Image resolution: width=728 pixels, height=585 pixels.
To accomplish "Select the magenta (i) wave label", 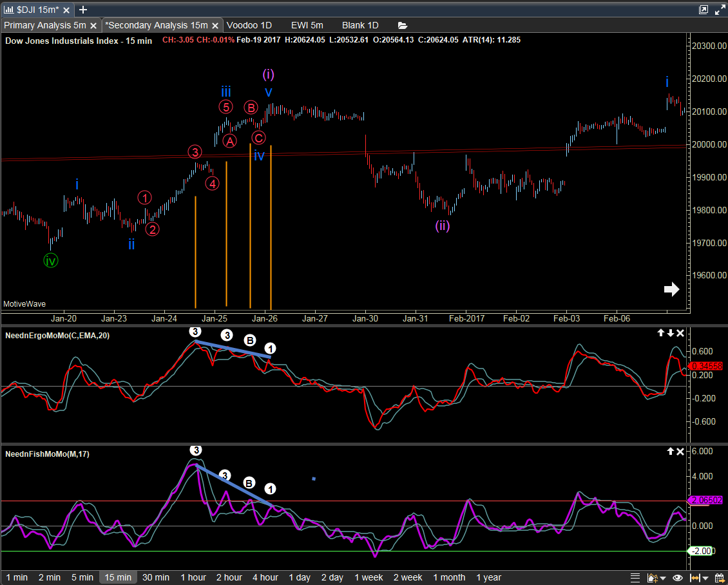I will (x=269, y=74).
